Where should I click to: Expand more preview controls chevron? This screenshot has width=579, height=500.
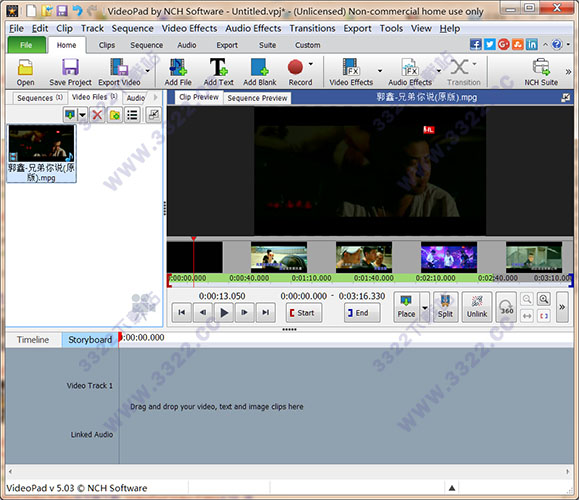click(562, 307)
